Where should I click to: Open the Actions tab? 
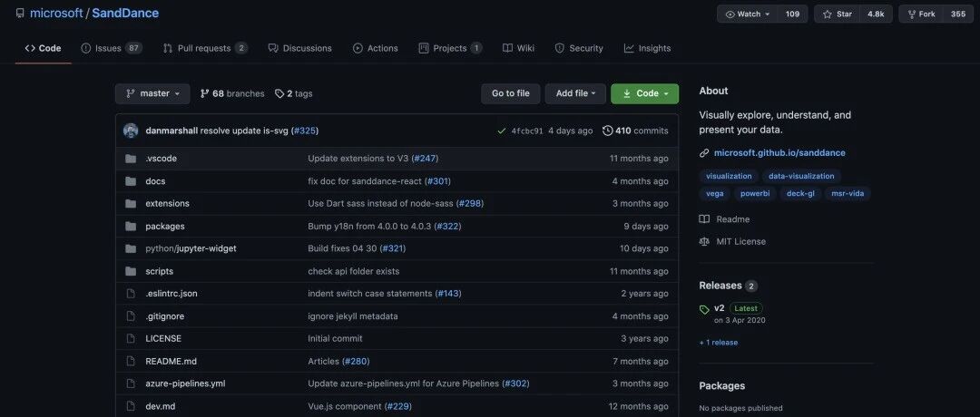[x=376, y=48]
